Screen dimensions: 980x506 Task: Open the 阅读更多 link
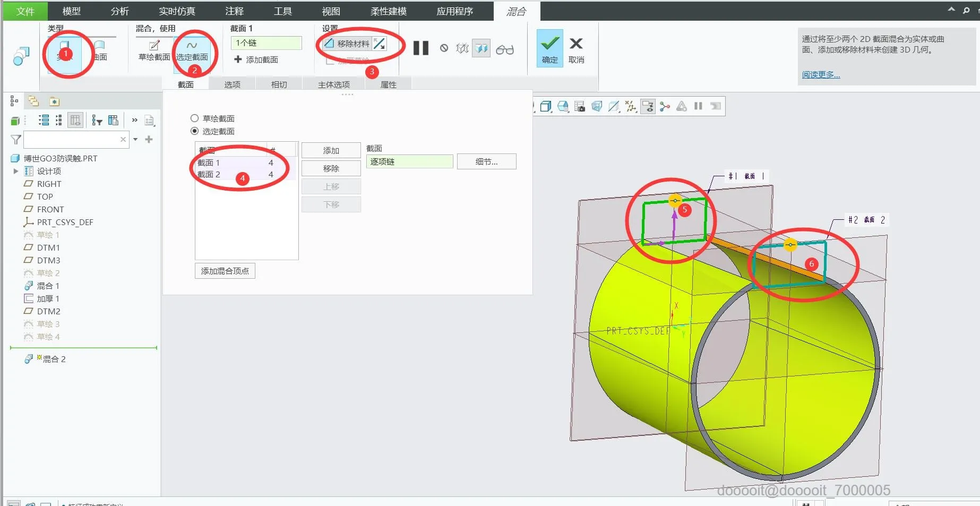821,75
